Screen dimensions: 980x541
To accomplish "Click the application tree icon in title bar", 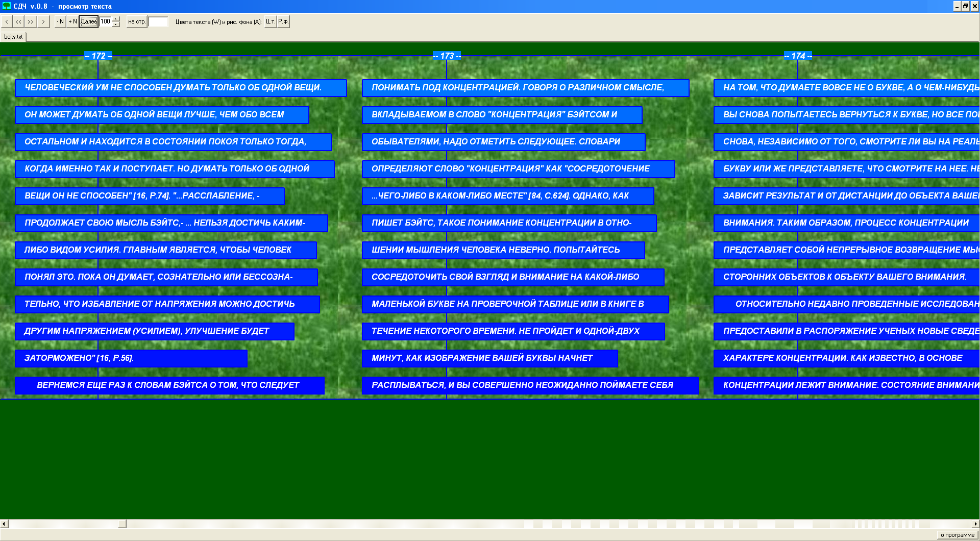I will tap(7, 6).
